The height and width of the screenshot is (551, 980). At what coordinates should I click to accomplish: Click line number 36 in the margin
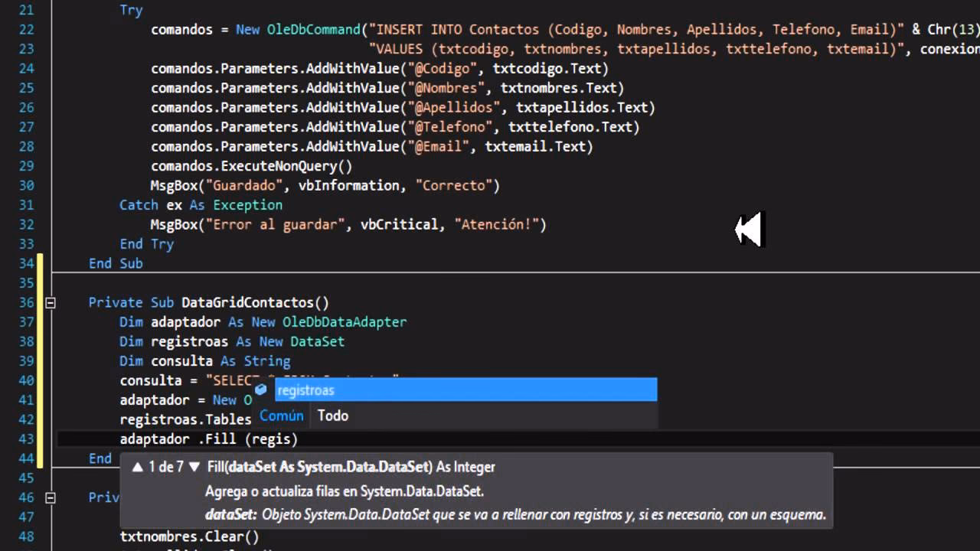tap(25, 302)
